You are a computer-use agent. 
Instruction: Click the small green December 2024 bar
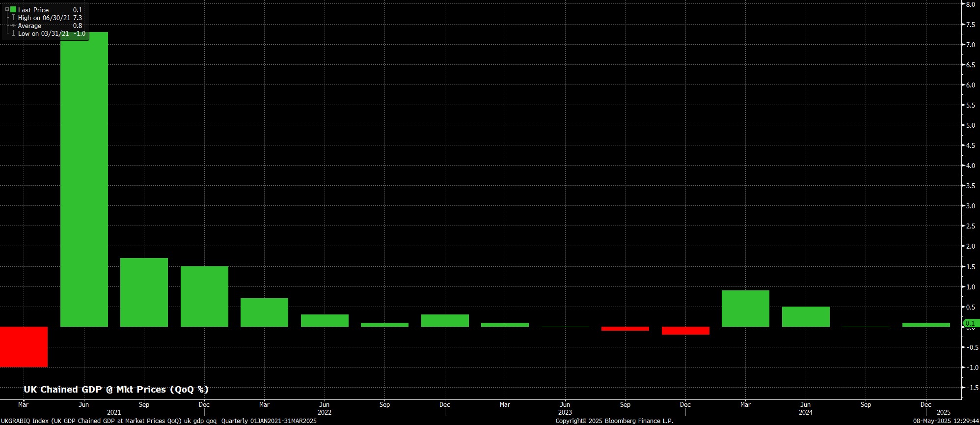point(926,325)
